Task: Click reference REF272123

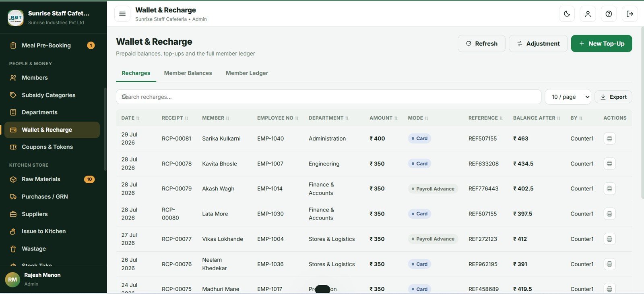Action: [x=483, y=239]
